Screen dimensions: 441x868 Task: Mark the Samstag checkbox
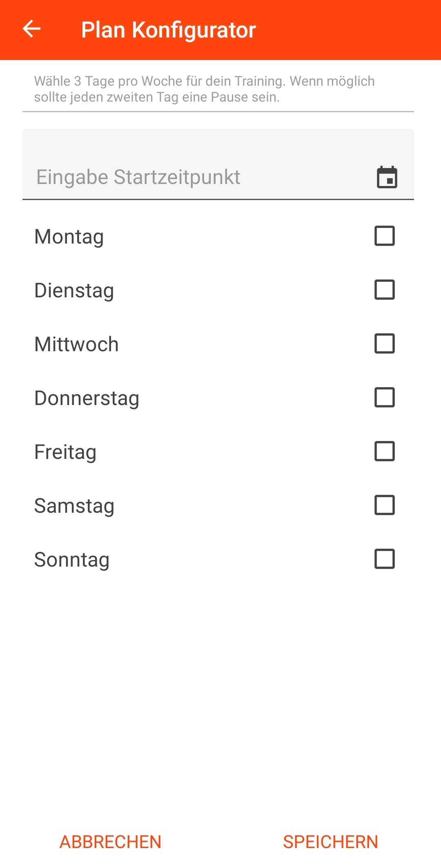tap(384, 505)
